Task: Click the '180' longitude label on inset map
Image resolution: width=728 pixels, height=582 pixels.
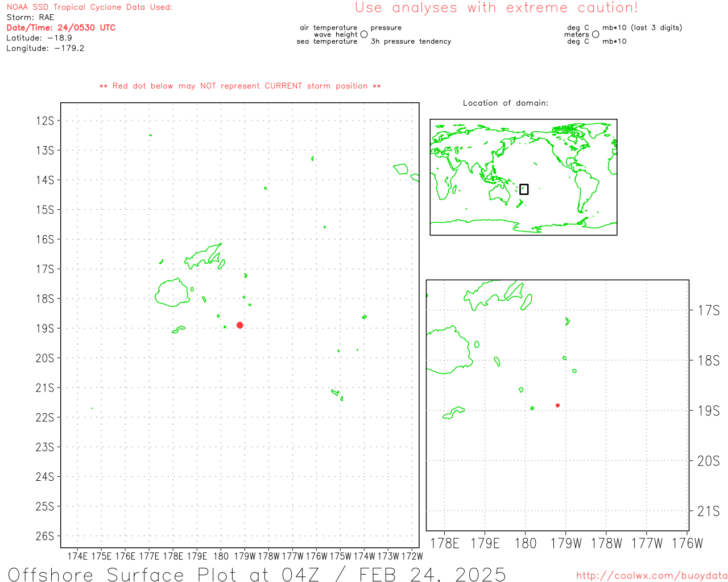Action: click(525, 543)
